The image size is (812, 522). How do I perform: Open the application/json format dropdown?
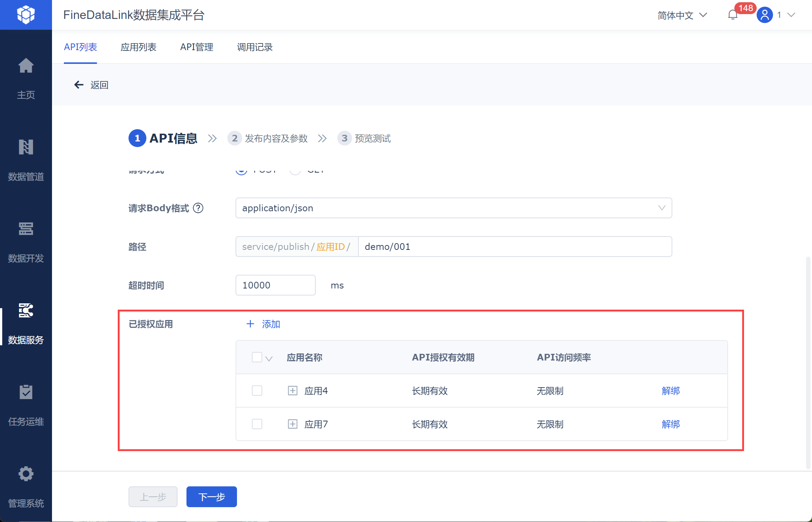pos(453,208)
